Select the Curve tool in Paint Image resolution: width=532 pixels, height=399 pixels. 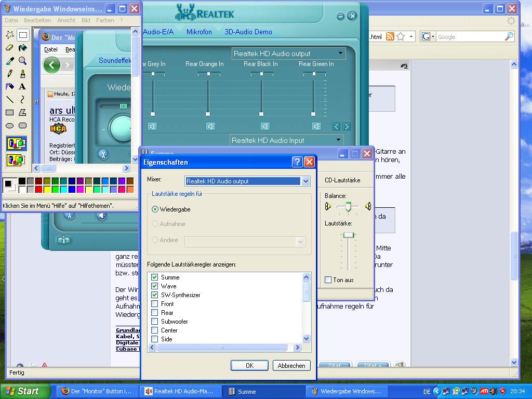(x=23, y=99)
